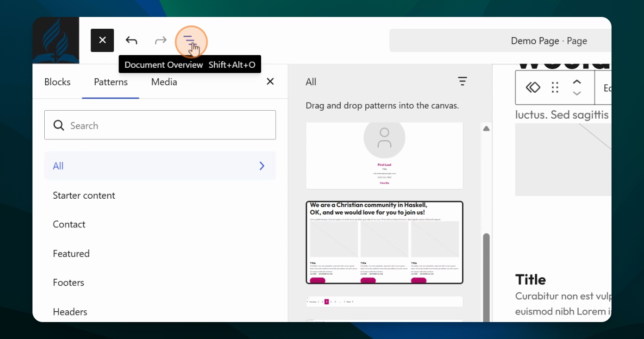644x339 pixels.
Task: Click the 'Curabitur non est' paragraph in canvas
Action: tap(563, 304)
